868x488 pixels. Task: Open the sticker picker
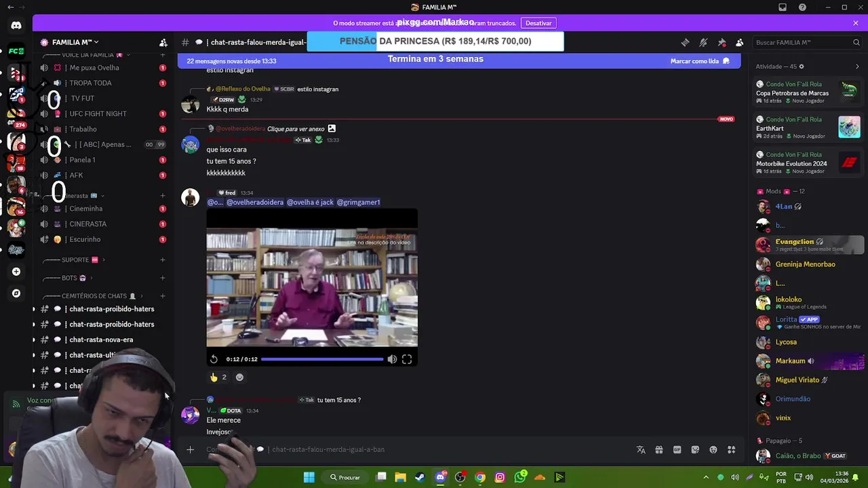pos(695,449)
